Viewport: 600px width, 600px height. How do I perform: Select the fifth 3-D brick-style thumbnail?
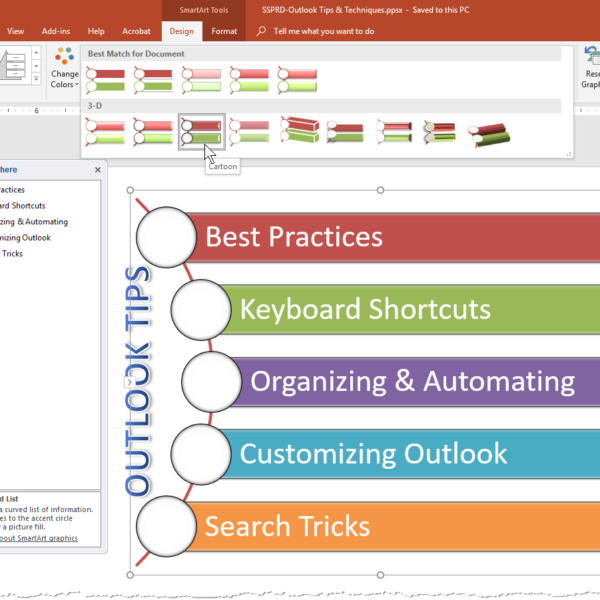coord(299,130)
